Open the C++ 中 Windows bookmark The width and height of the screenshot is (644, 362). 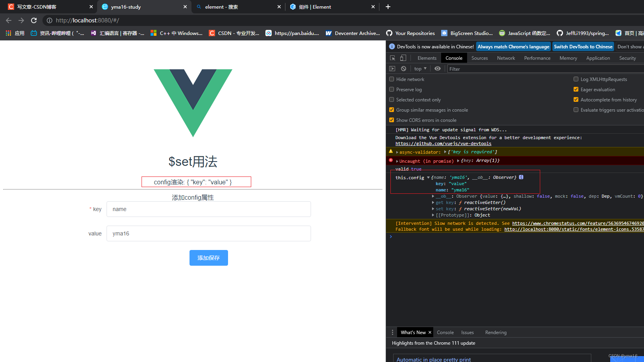pos(177,33)
